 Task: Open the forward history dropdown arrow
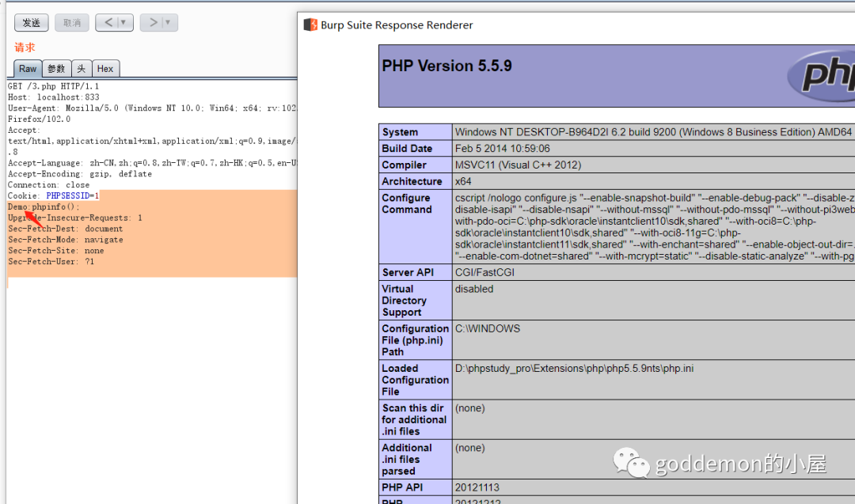point(169,22)
